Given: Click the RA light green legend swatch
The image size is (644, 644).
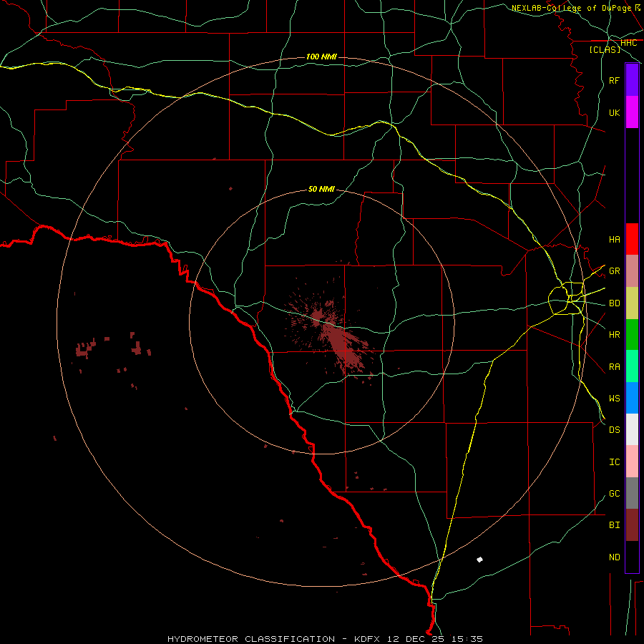Looking at the screenshot, I should (x=632, y=366).
